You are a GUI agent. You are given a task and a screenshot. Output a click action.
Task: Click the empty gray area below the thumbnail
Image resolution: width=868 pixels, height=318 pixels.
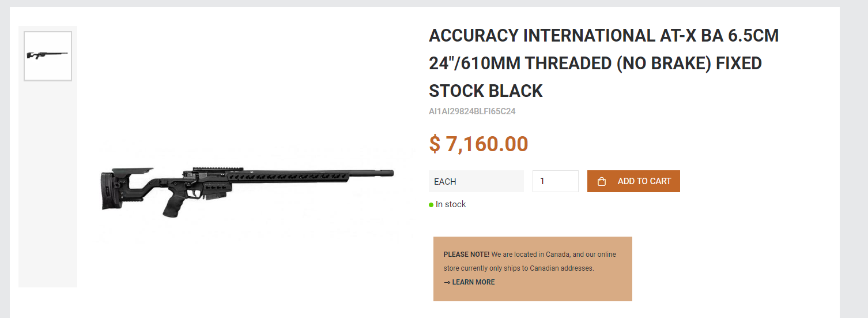tap(48, 185)
